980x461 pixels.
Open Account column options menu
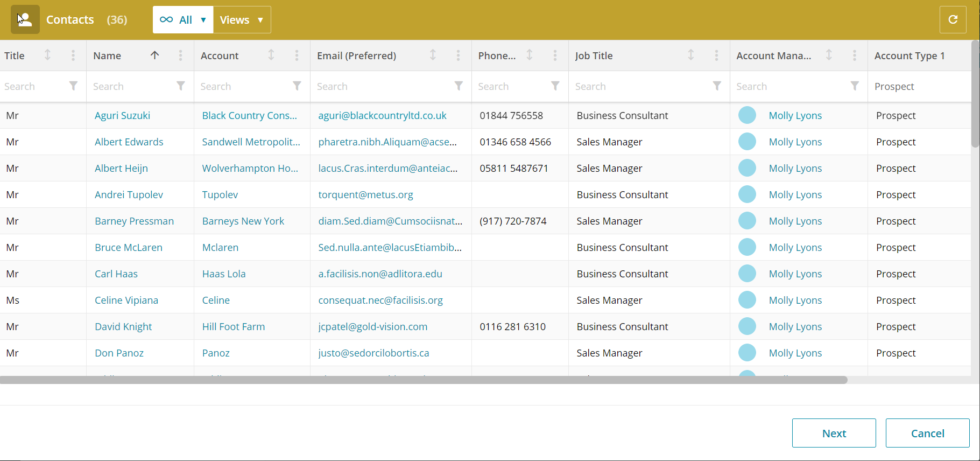(x=297, y=55)
